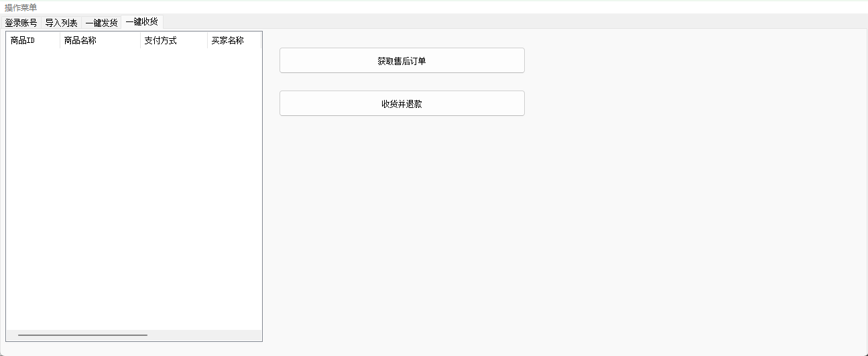Viewport: 868px width, 356px height.
Task: Click the 操作菜单 title text
Action: point(21,7)
